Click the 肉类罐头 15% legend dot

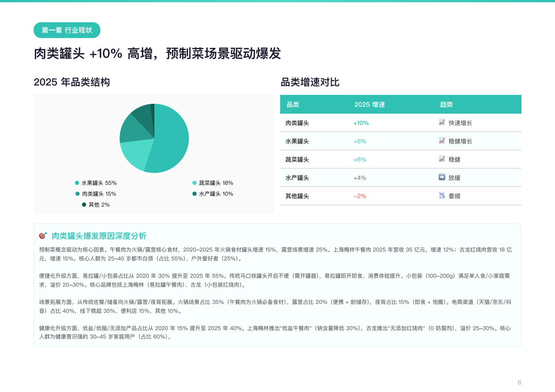click(77, 194)
